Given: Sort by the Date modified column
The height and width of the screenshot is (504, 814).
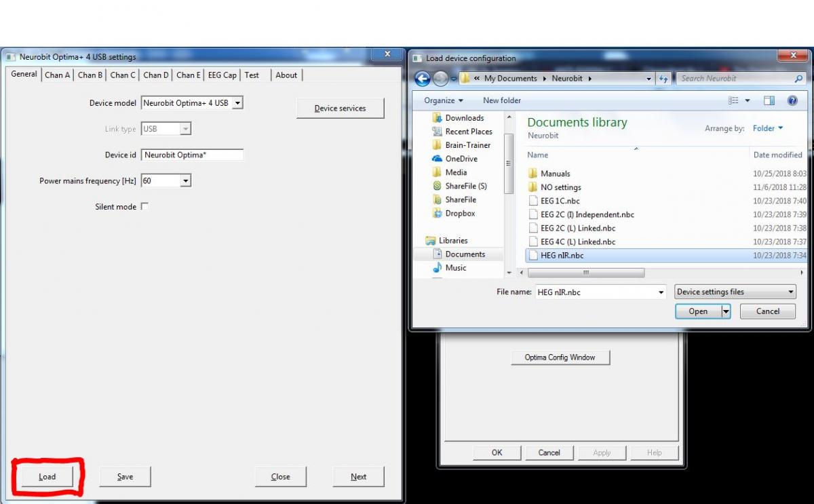Looking at the screenshot, I should (777, 155).
